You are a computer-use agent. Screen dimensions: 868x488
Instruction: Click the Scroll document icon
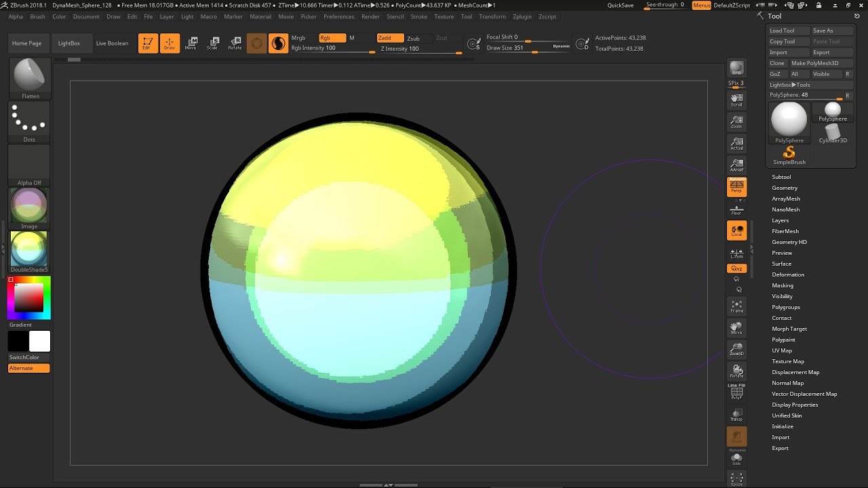[736, 100]
